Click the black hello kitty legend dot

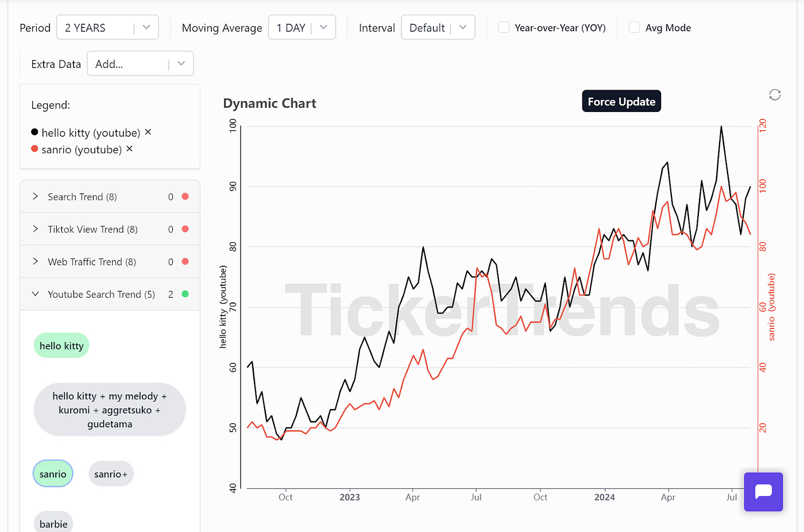pos(34,132)
